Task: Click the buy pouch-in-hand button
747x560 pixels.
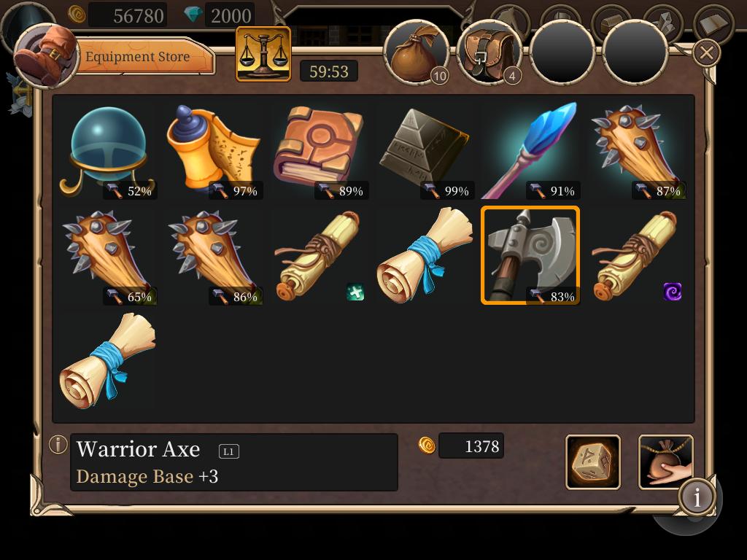Action: [665, 462]
